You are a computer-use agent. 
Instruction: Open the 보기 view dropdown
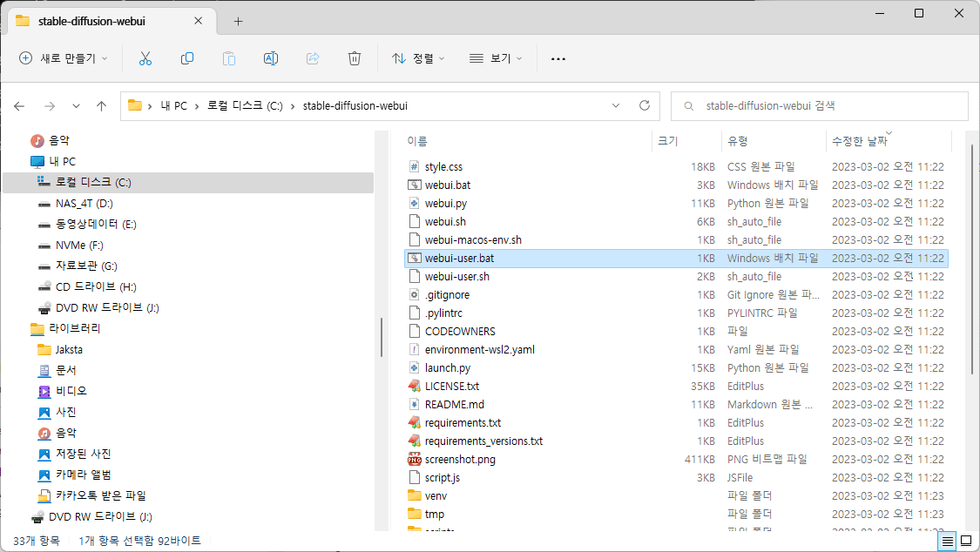pyautogui.click(x=496, y=58)
